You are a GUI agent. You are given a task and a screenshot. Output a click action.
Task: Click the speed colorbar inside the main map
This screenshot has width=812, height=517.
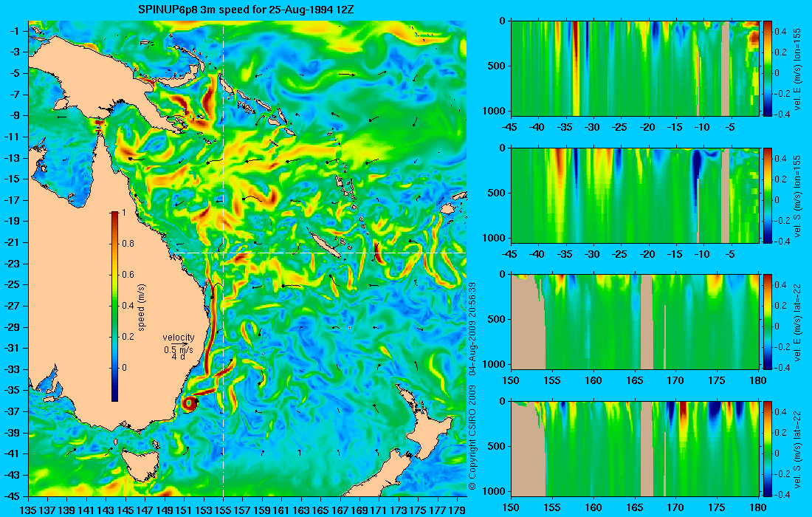tap(114, 307)
